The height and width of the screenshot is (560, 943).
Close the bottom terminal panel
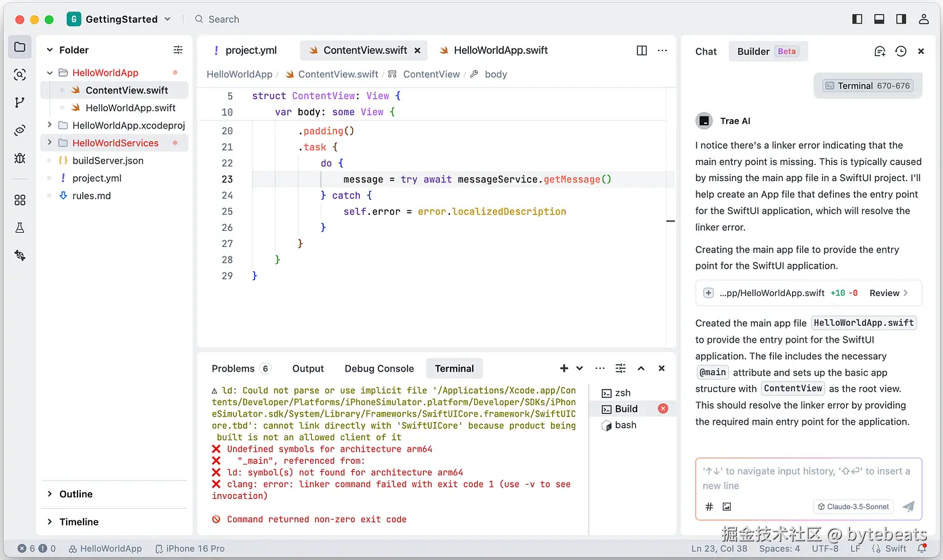click(661, 368)
